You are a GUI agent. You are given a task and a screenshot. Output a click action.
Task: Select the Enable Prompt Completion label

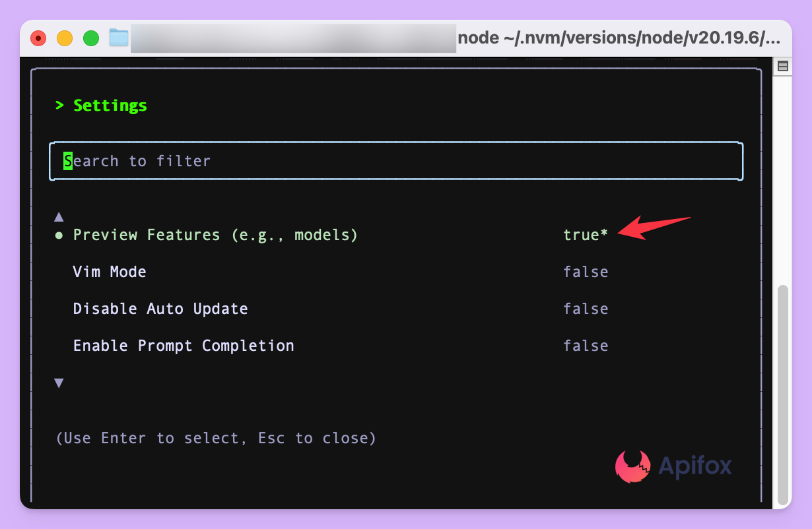coord(184,346)
